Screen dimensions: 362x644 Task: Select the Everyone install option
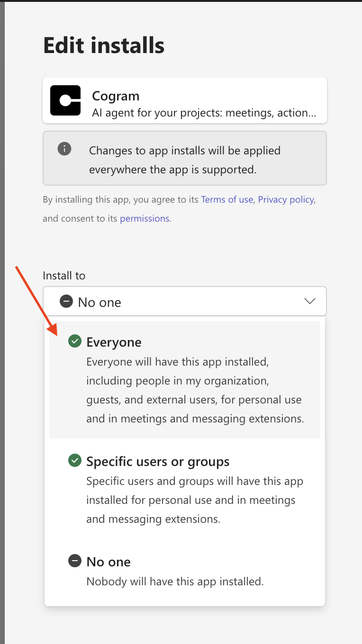[x=185, y=380]
